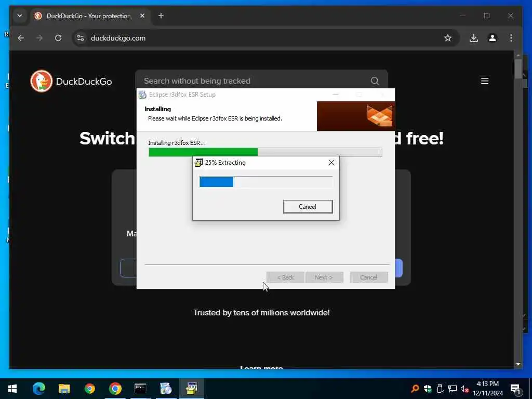
Task: Click the USB safely remove tray icon
Action: [x=440, y=389]
